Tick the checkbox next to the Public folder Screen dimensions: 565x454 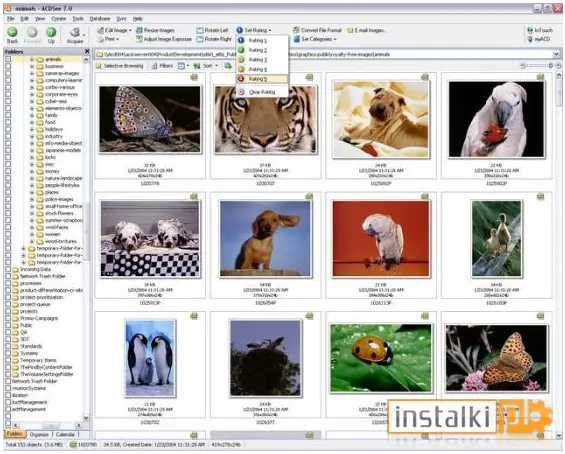coord(8,325)
